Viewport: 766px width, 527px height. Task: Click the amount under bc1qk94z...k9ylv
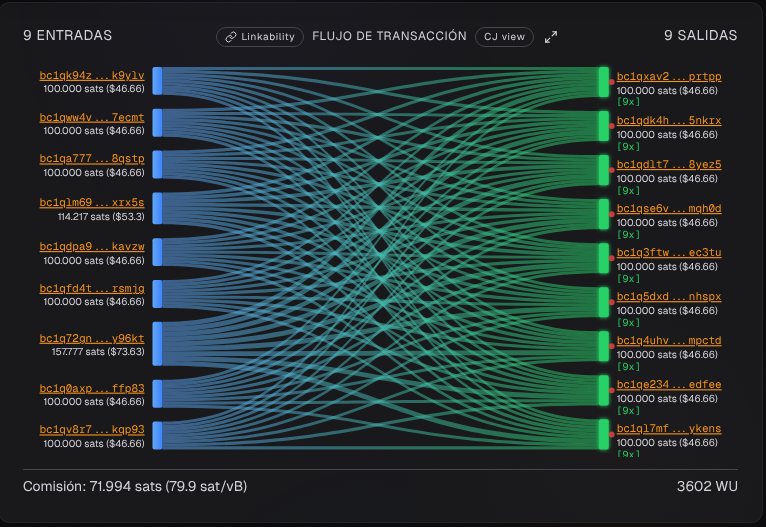tap(94, 89)
